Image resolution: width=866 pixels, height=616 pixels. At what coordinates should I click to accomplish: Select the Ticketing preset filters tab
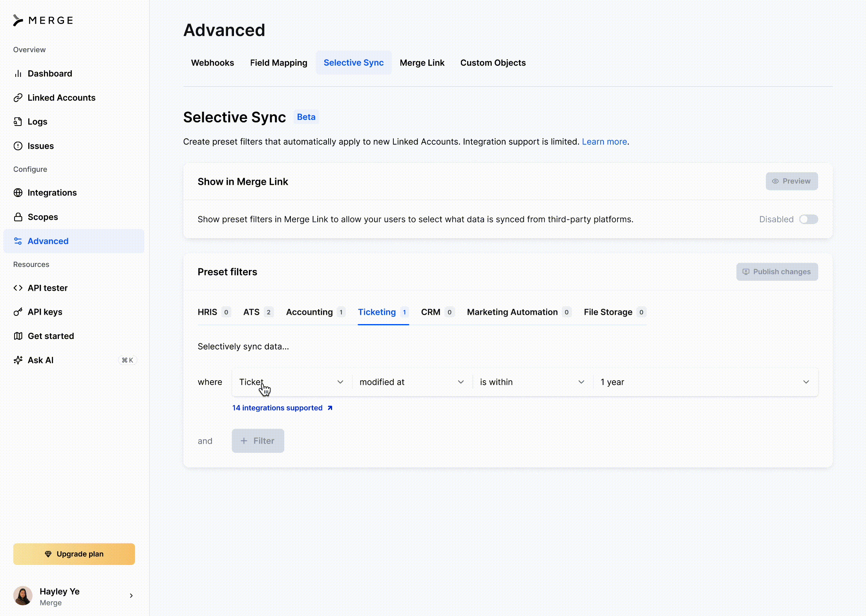click(x=384, y=312)
